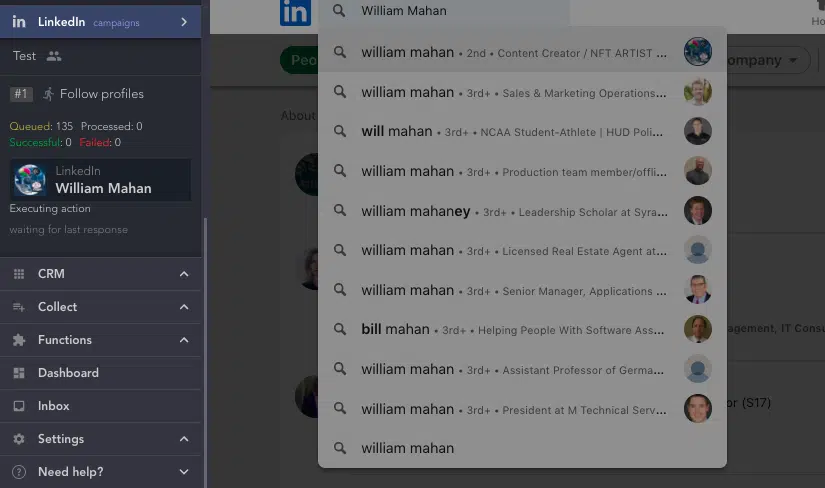Image resolution: width=825 pixels, height=488 pixels.
Task: Open William Mahan profile card in the sidebar
Action: pos(100,180)
